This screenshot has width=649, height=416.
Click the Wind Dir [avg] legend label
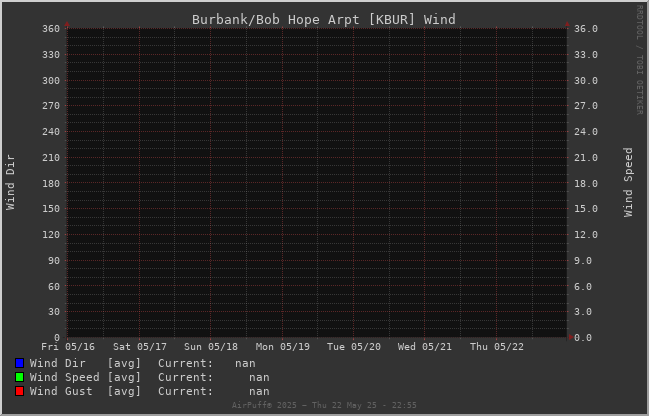pyautogui.click(x=85, y=363)
